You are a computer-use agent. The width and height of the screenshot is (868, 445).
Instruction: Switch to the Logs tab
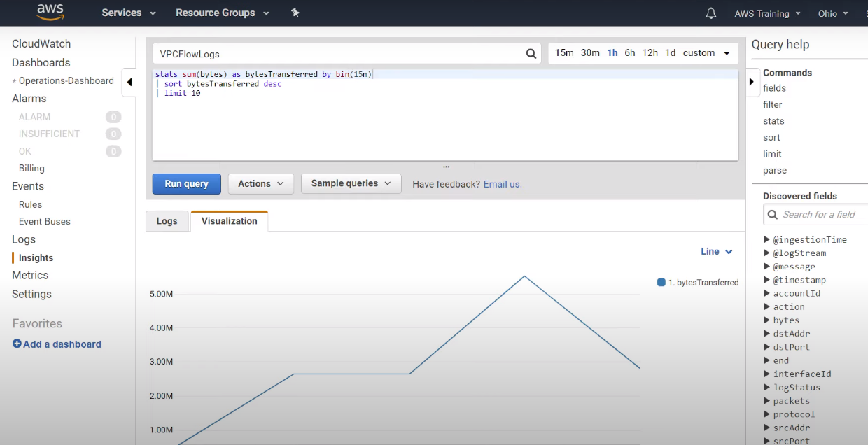click(167, 220)
